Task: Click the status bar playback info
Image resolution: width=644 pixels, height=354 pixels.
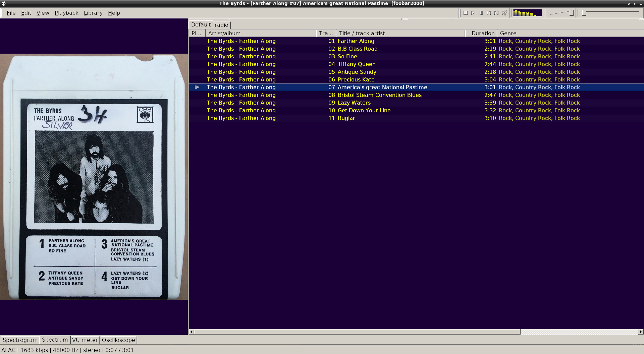Action: point(67,350)
